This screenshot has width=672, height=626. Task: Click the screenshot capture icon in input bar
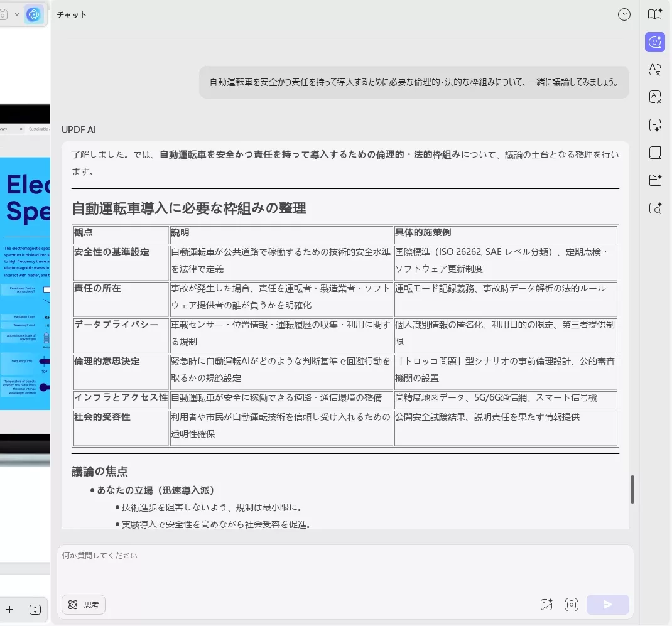point(572,605)
